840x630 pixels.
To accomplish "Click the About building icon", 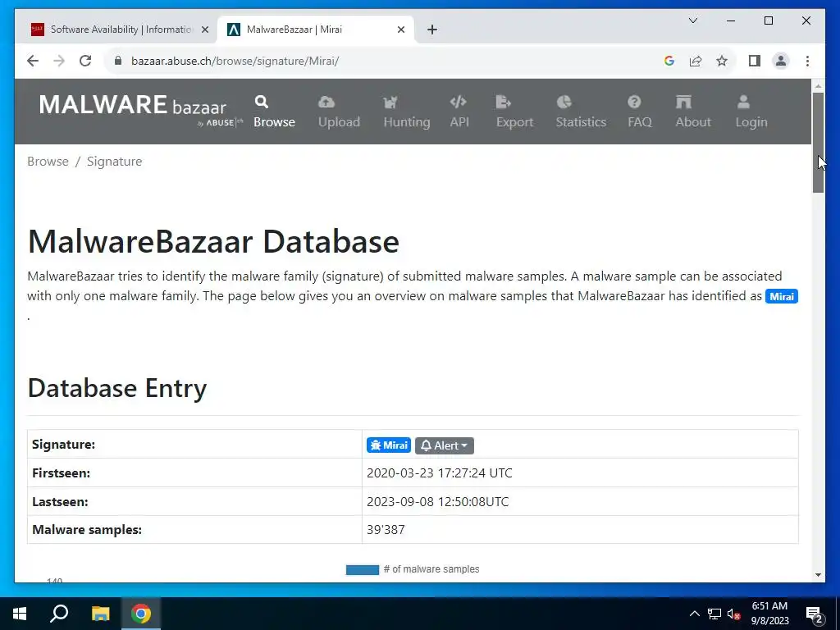I will pos(683,101).
